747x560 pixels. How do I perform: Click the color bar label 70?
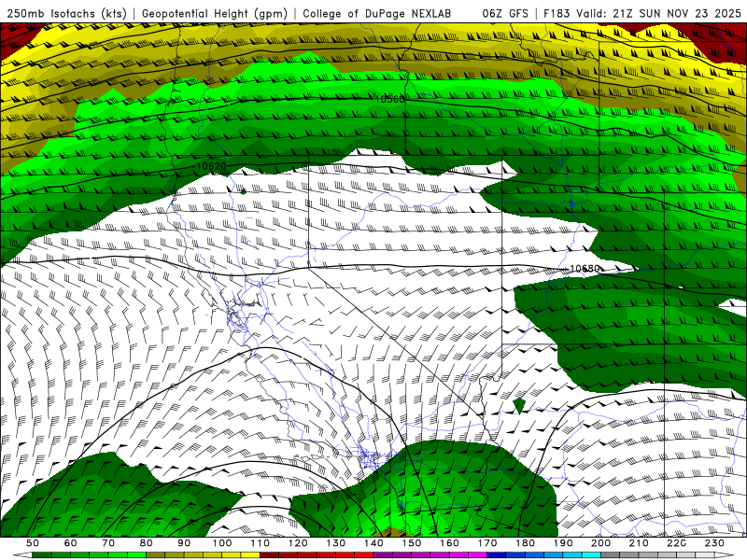pyautogui.click(x=108, y=543)
